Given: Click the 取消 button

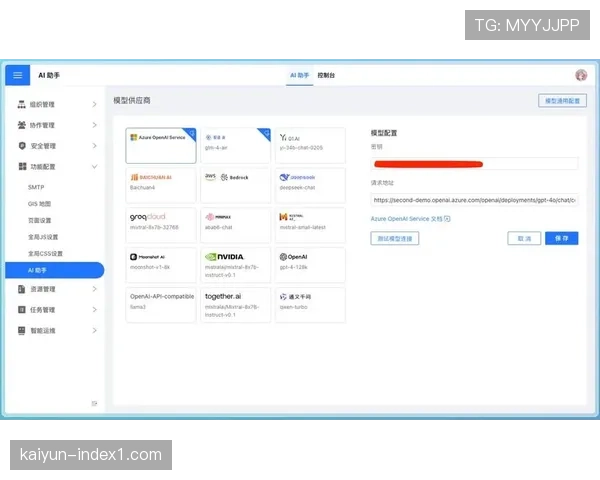Looking at the screenshot, I should [524, 238].
